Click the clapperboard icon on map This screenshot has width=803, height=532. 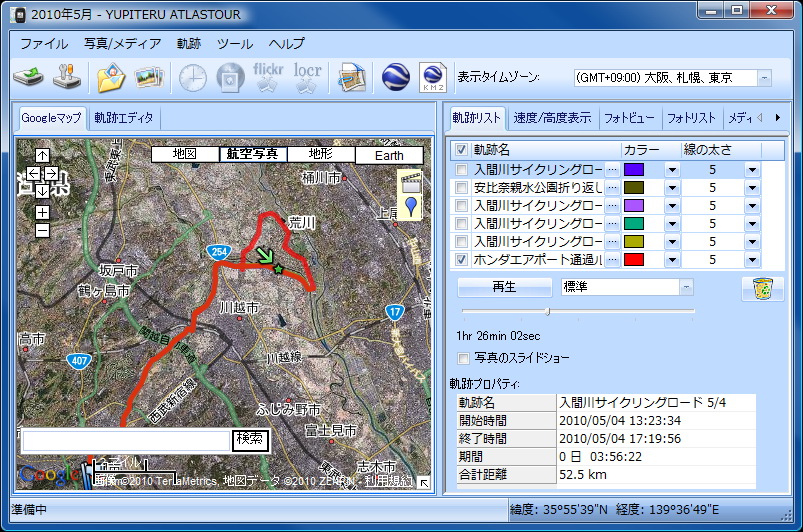pos(411,182)
